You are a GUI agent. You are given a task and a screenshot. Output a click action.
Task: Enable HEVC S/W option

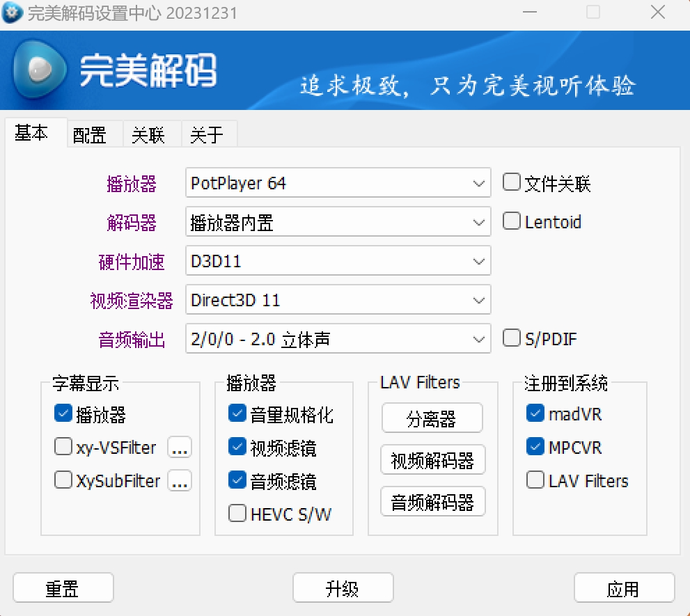(238, 514)
